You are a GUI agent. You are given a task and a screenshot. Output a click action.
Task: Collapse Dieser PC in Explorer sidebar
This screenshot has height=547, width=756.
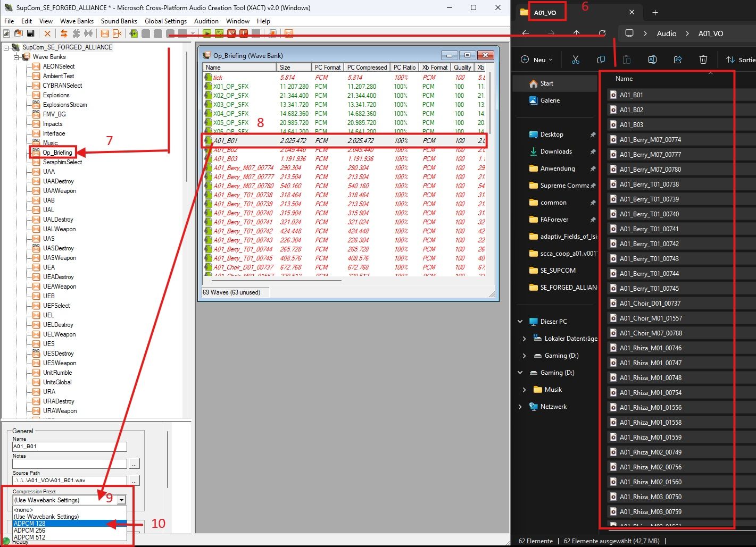pos(520,322)
